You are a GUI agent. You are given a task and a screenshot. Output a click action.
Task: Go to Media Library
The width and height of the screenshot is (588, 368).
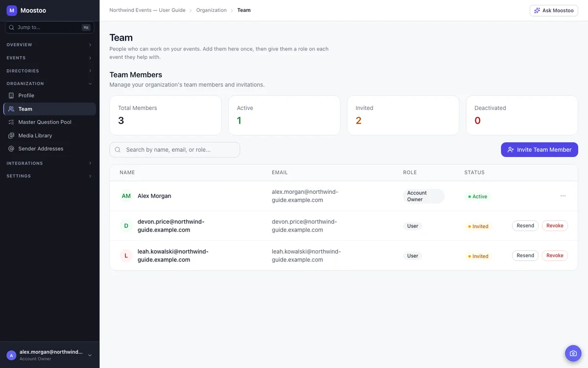[x=49, y=135]
